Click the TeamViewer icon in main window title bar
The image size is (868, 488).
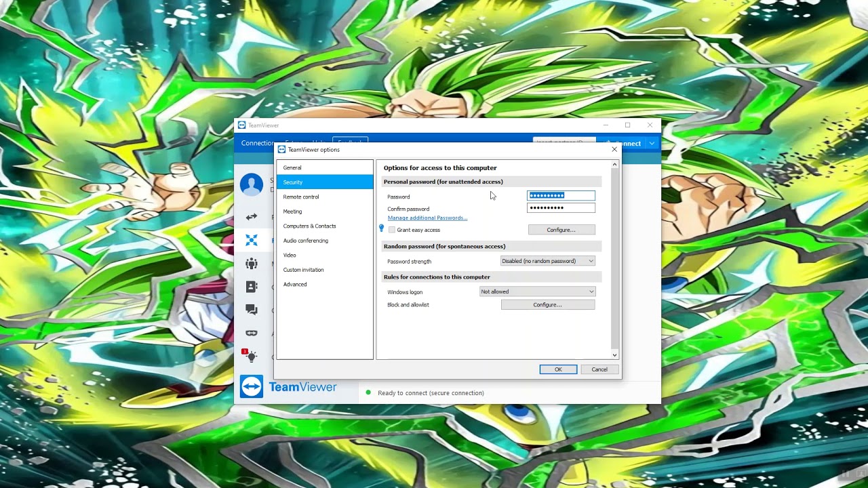tap(242, 125)
